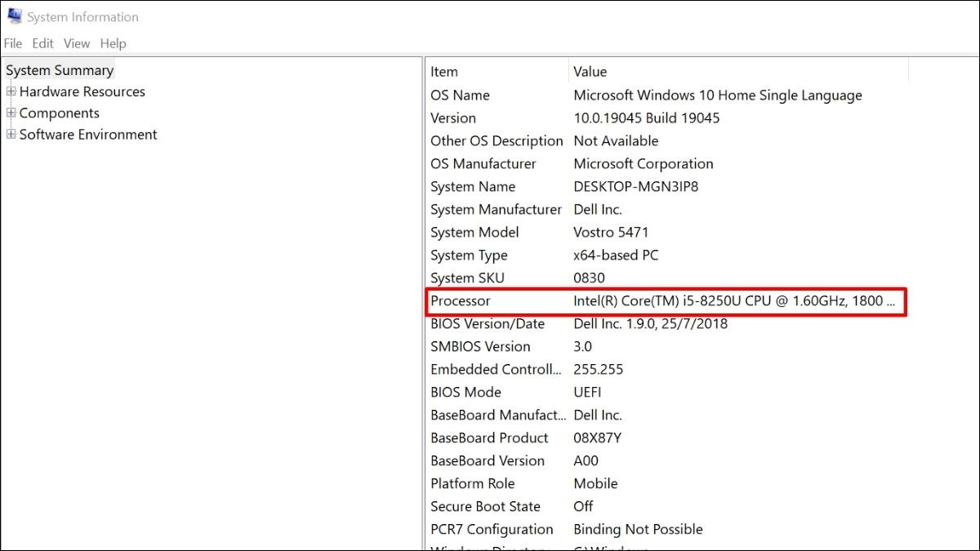This screenshot has height=551, width=980.
Task: Click the x64-based PC value
Action: click(x=616, y=256)
